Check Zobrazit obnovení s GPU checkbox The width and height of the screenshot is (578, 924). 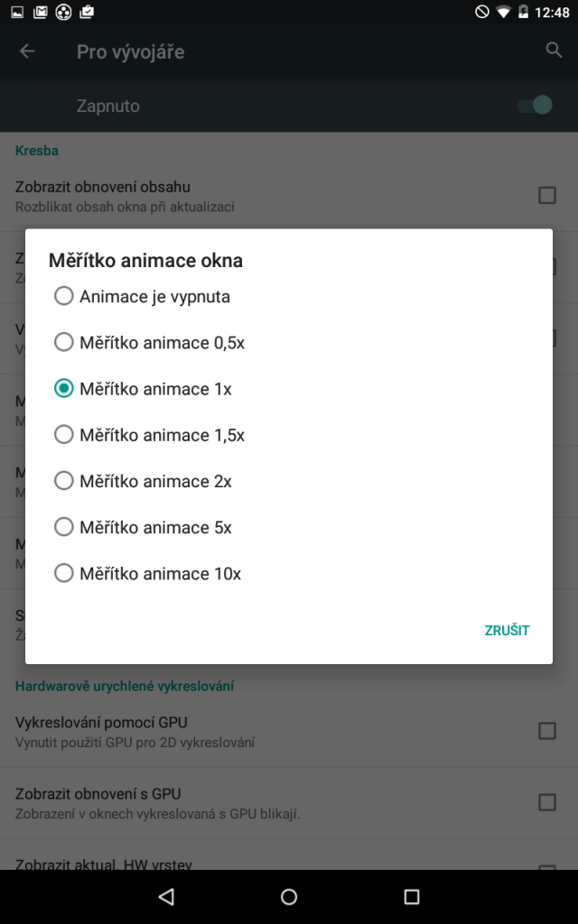click(547, 802)
